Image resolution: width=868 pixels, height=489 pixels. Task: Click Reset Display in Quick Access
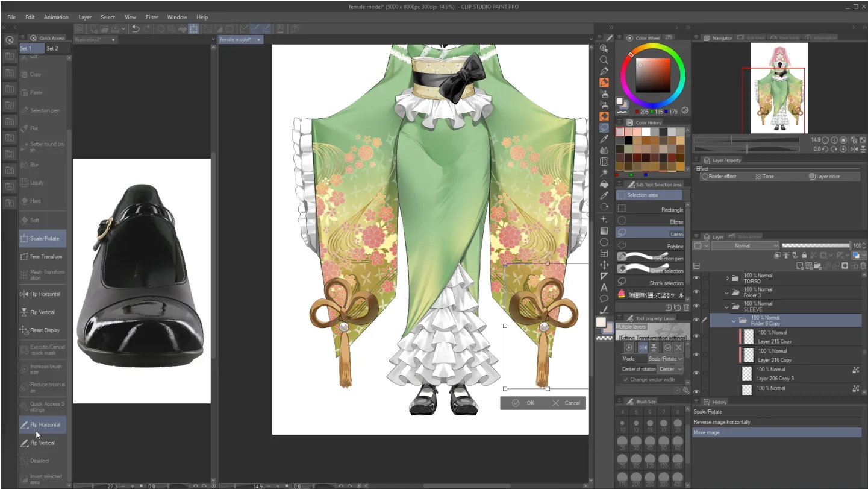tap(43, 330)
